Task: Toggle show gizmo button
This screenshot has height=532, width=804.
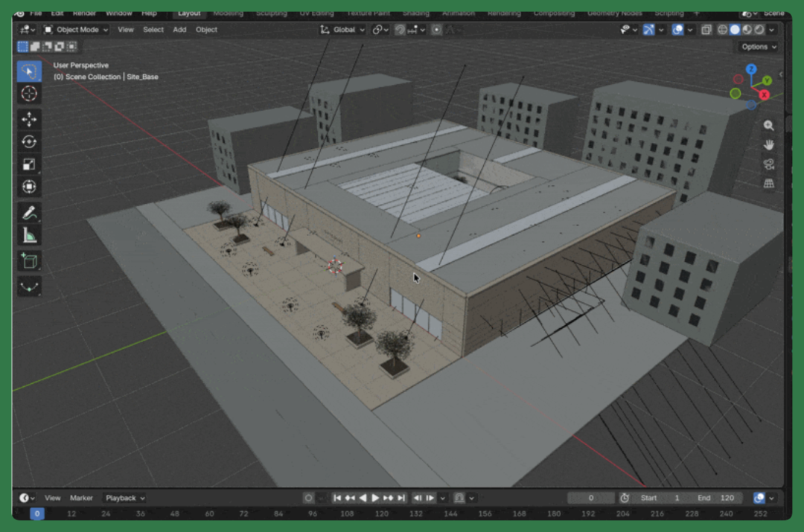Action: click(x=648, y=30)
